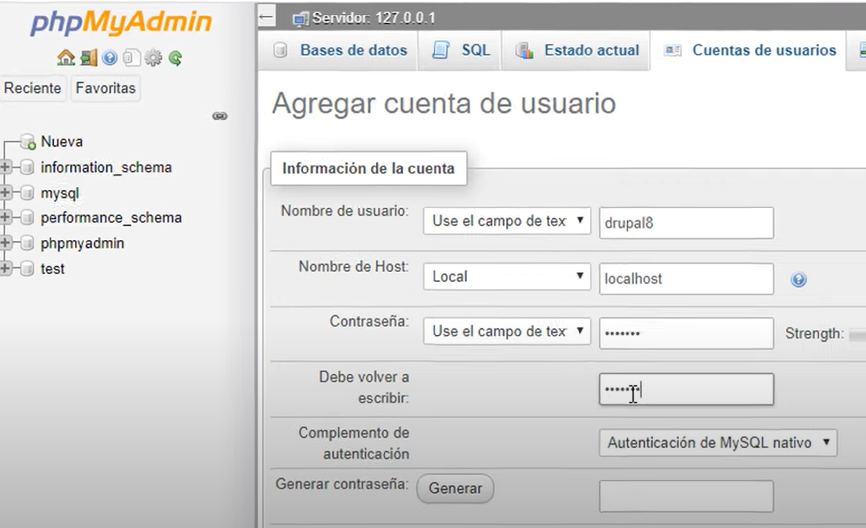Expand the mysql tree node
This screenshot has width=866, height=528.
tap(6, 192)
